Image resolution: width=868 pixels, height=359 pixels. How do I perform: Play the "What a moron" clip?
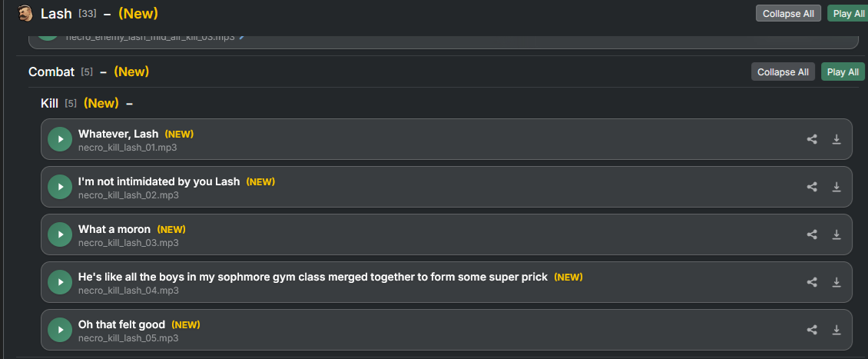pos(60,234)
